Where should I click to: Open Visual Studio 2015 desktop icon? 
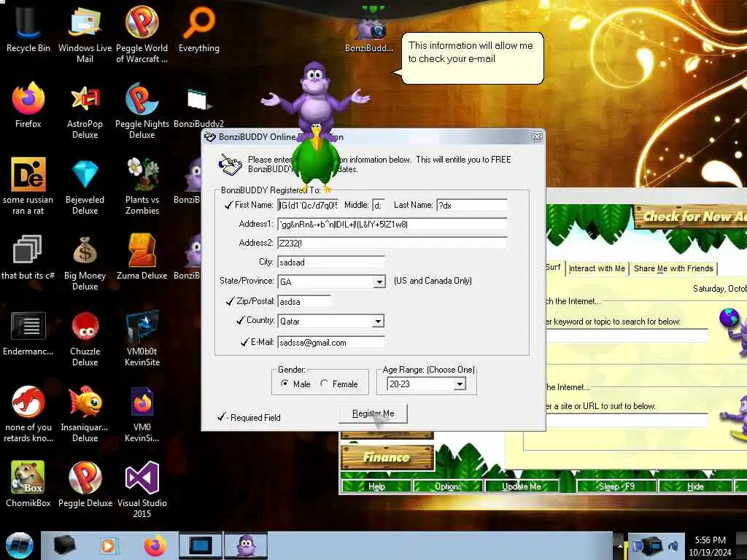[x=142, y=489]
